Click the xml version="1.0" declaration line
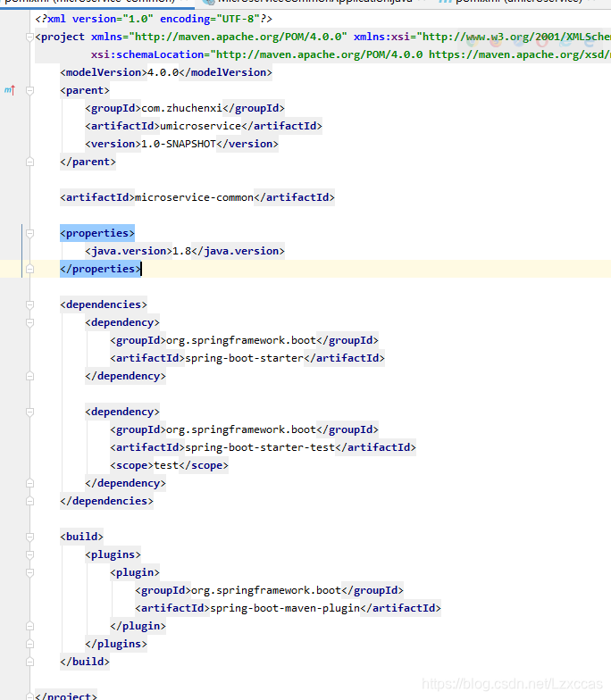The height and width of the screenshot is (700, 611). pos(154,19)
